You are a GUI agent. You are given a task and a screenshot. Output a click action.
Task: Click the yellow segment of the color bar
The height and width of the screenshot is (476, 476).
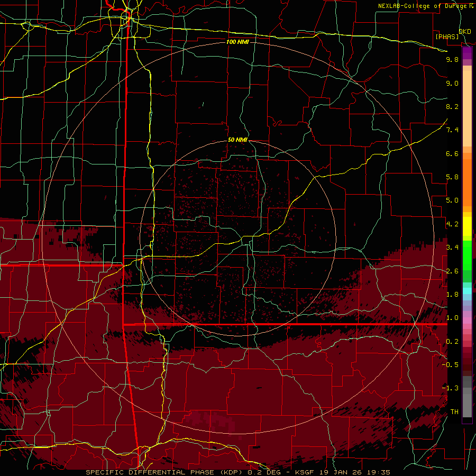[x=467, y=226]
